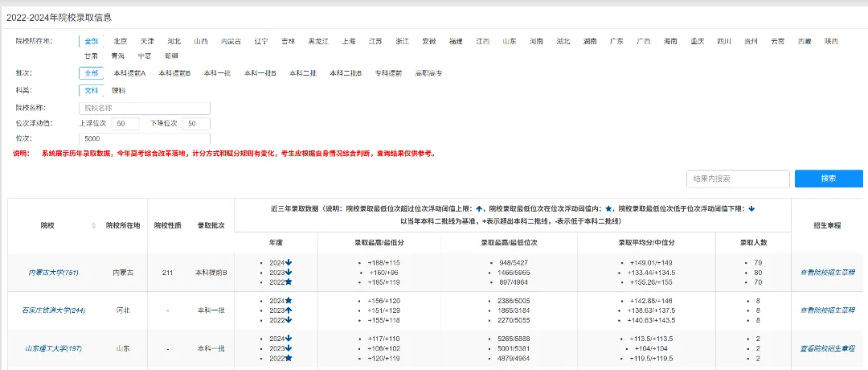This screenshot has height=370, width=868.
Task: Select 文科 subject category
Action: [92, 90]
